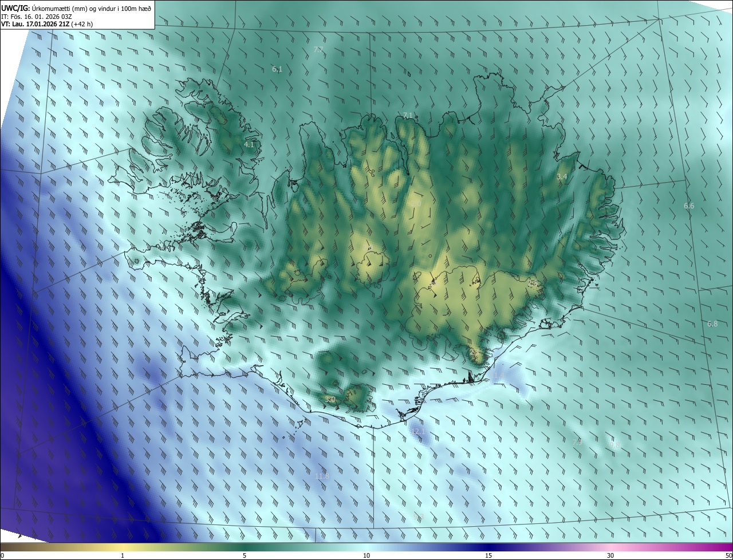The image size is (733, 560).
Task: Click the 11.4 value off the southeast coast
Action: [498, 376]
